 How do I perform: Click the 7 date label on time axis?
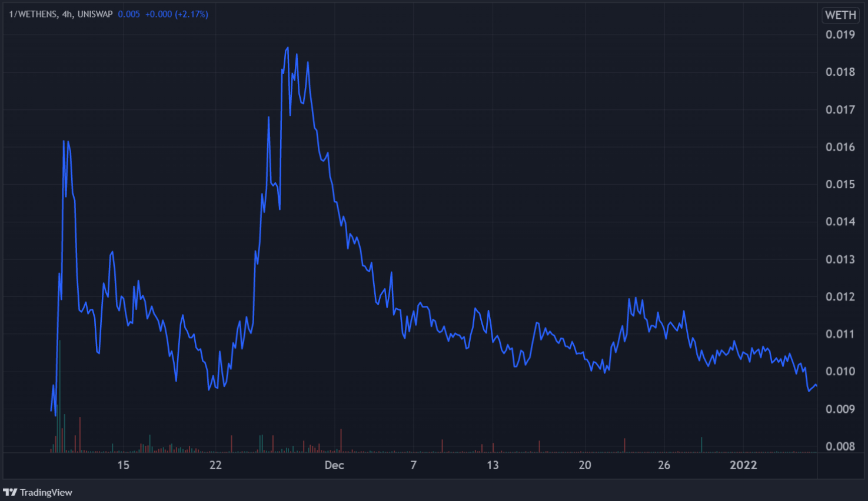(414, 465)
